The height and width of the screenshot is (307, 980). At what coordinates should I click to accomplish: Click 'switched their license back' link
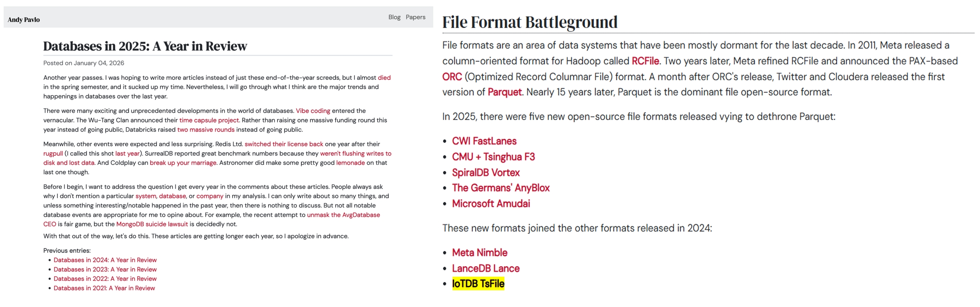coord(284,144)
